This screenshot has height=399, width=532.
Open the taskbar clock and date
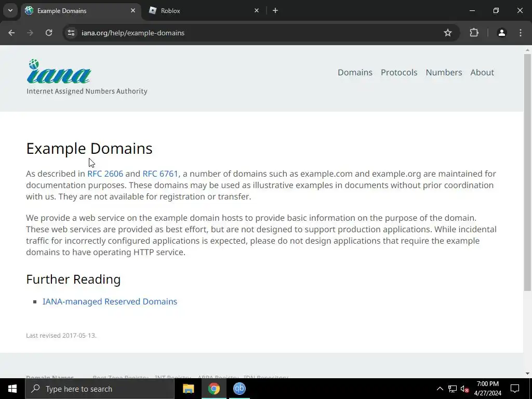(x=487, y=389)
